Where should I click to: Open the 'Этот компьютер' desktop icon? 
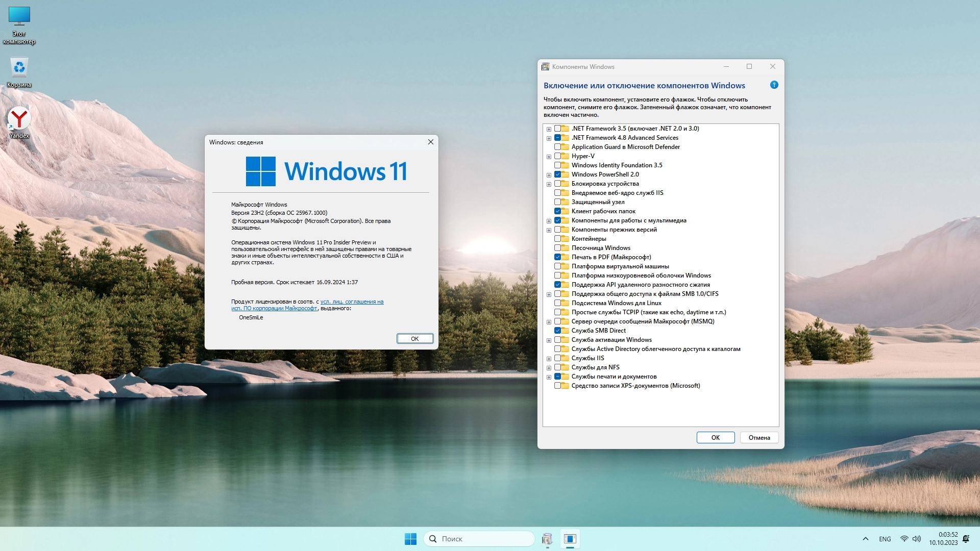pyautogui.click(x=19, y=17)
